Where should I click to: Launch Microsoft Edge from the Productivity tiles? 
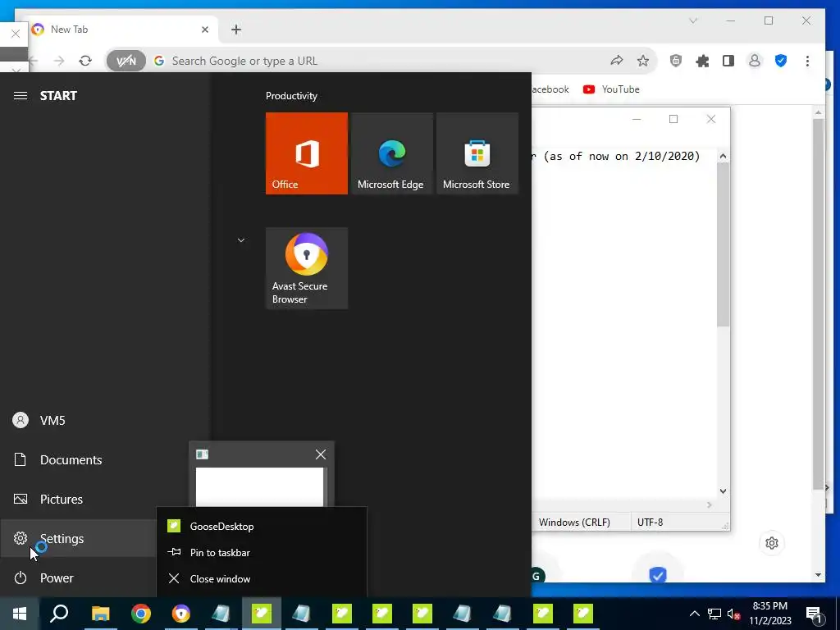tap(391, 153)
